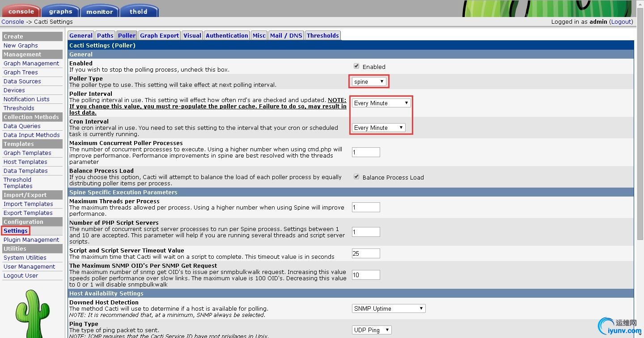Image resolution: width=644 pixels, height=338 pixels.
Task: Click Logout User in sidebar
Action: [21, 275]
